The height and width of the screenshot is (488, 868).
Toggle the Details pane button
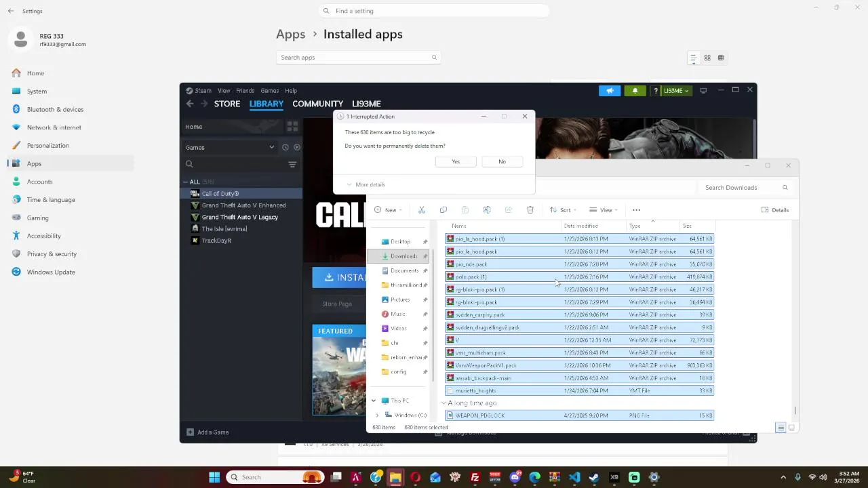[x=775, y=210]
